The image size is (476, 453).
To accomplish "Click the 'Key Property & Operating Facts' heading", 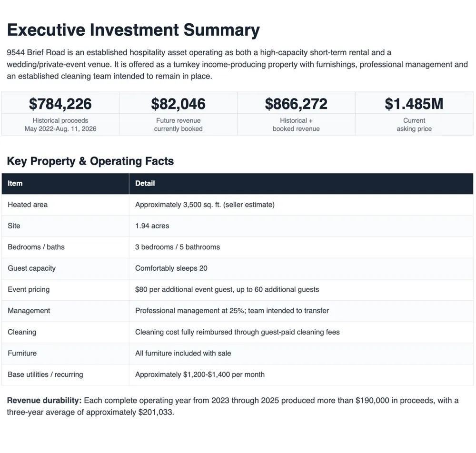I will tap(90, 161).
